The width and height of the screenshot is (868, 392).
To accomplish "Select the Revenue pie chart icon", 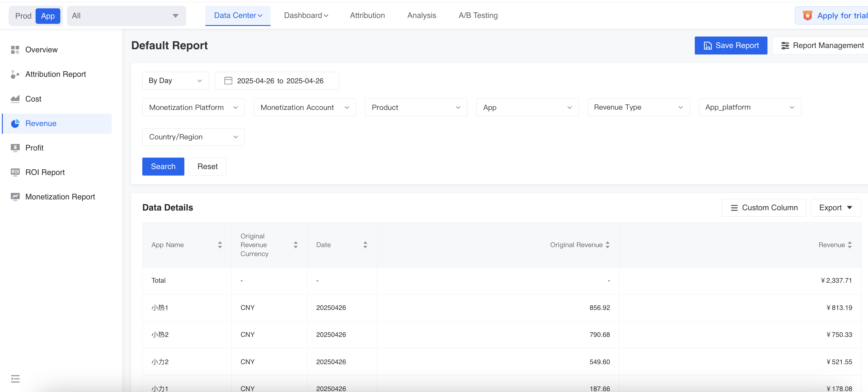I will (x=15, y=123).
